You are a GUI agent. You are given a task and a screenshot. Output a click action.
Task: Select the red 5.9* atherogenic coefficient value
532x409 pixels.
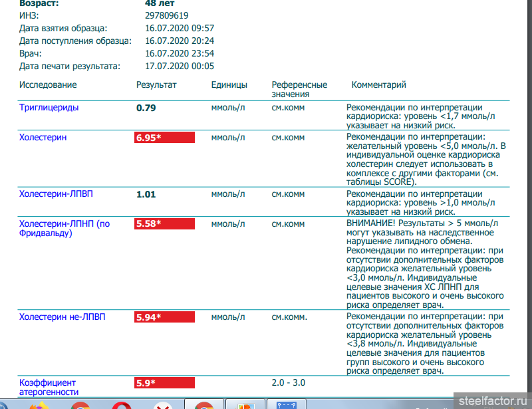164,383
